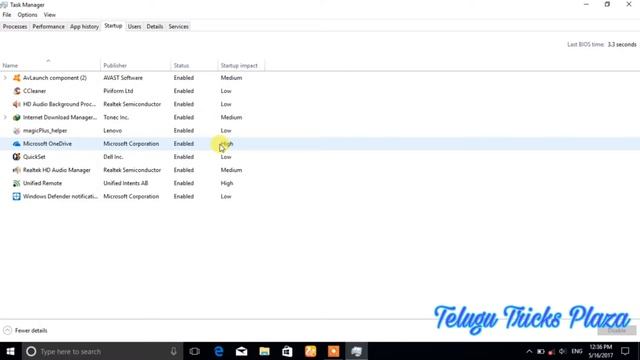
Task: Launch Microsoft Edge from taskbar
Action: pos(219,351)
